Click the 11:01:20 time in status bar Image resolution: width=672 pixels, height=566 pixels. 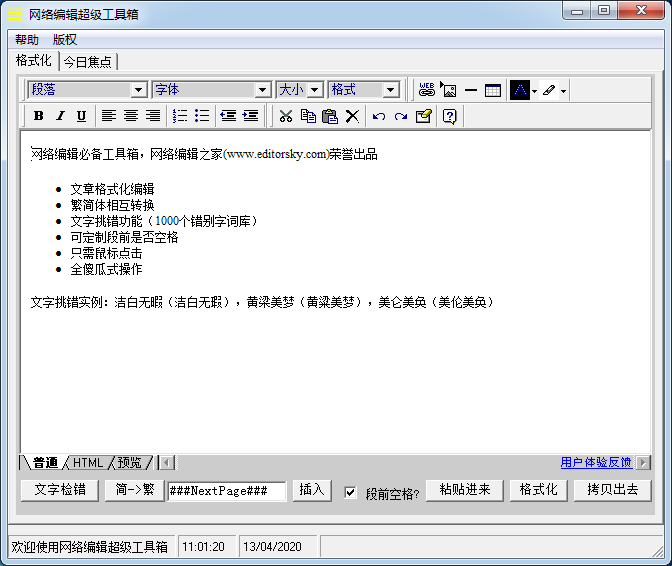(203, 547)
